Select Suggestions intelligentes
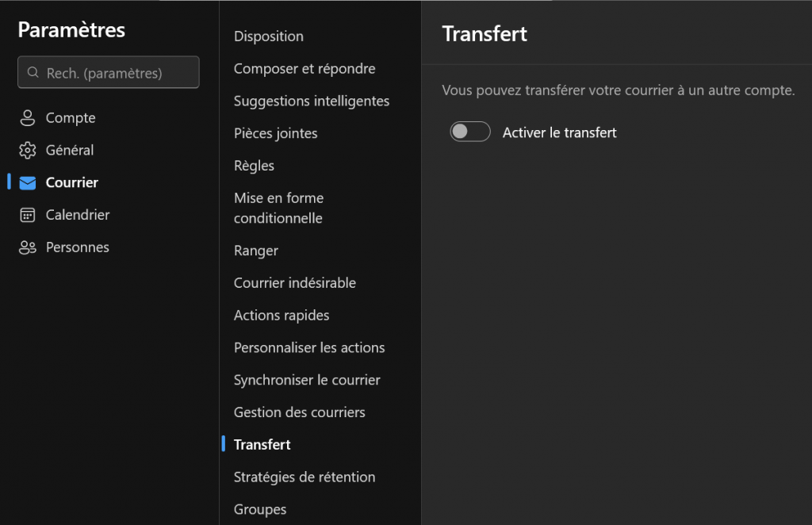 point(312,102)
